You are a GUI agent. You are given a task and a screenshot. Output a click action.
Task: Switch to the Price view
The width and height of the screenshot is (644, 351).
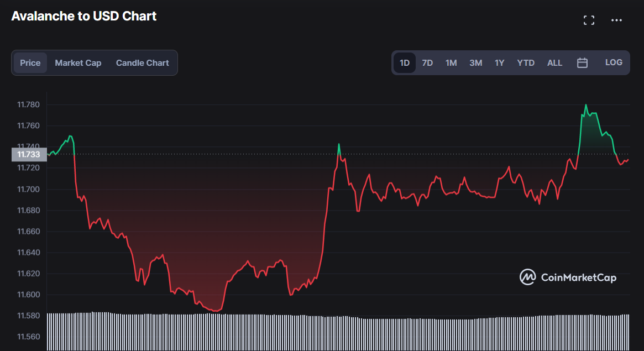[30, 63]
